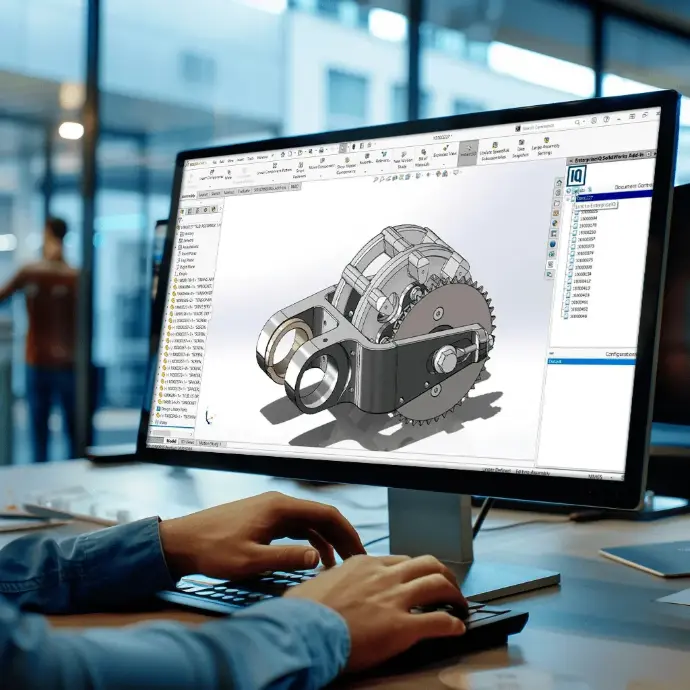Tick the last checkbox in the document list
Viewport: 690px width, 690px height.
pyautogui.click(x=567, y=314)
